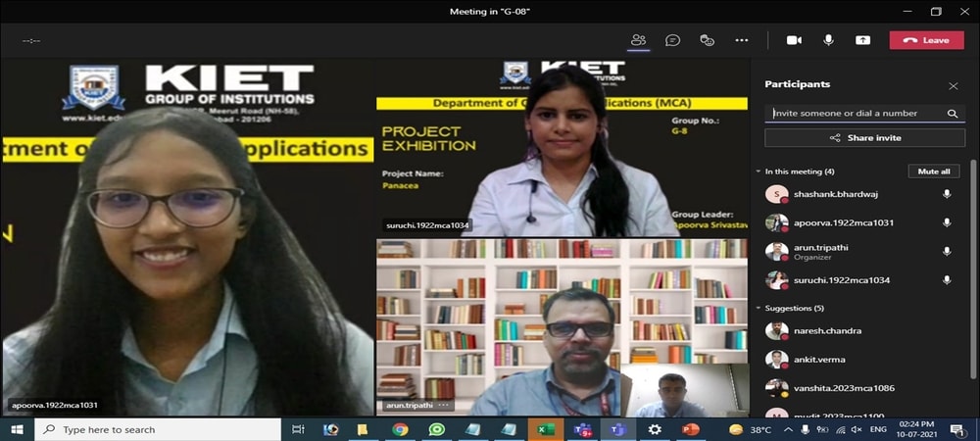Collapse the In this meeting section
This screenshot has height=441, width=980.
click(759, 171)
